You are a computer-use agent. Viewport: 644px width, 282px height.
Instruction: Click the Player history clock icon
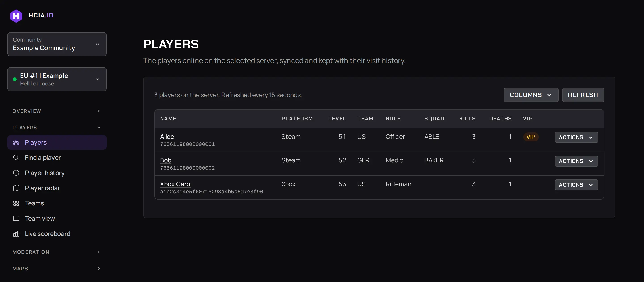tap(16, 173)
